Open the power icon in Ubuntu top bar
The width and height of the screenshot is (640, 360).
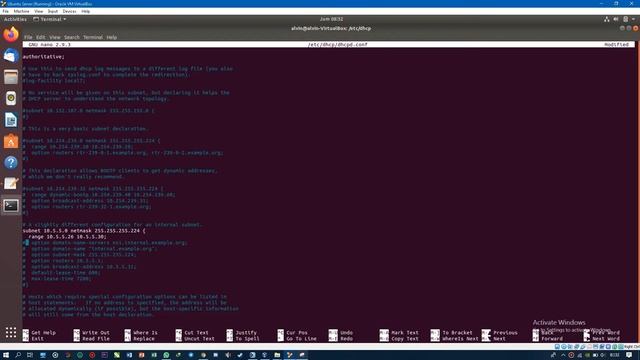625,19
